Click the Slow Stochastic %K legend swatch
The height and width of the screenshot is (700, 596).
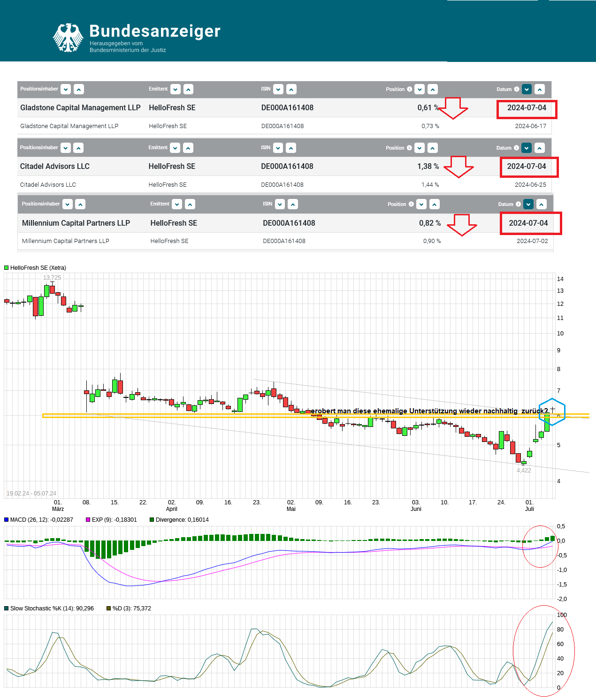(x=6, y=608)
